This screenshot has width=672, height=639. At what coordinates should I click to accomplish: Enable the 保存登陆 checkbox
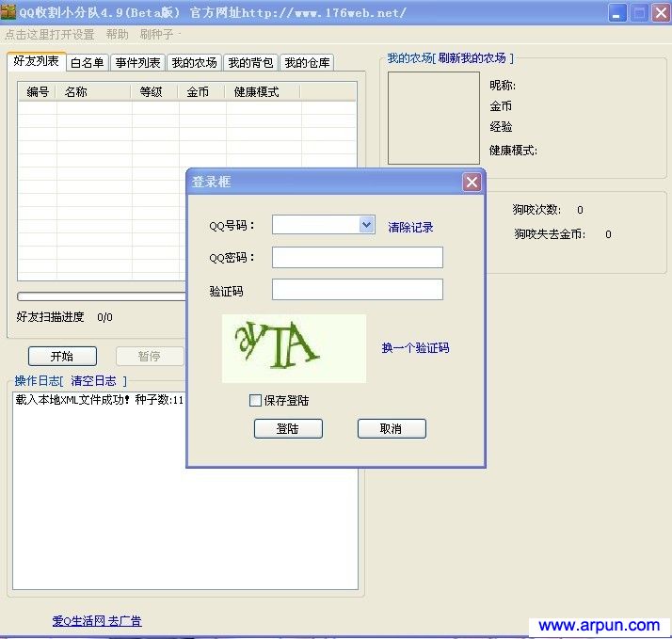tap(255, 400)
